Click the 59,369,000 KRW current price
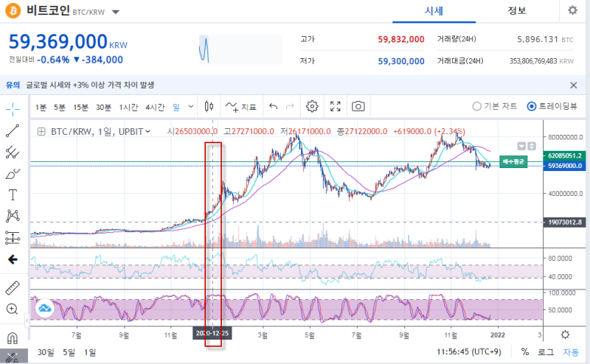590x364 pixels. coord(68,42)
